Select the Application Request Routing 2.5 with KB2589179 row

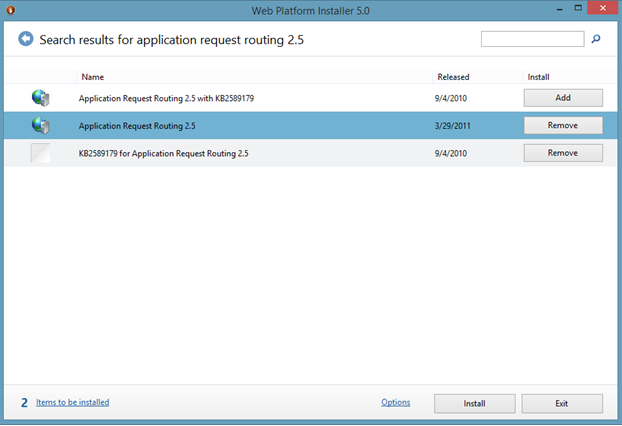pos(250,98)
